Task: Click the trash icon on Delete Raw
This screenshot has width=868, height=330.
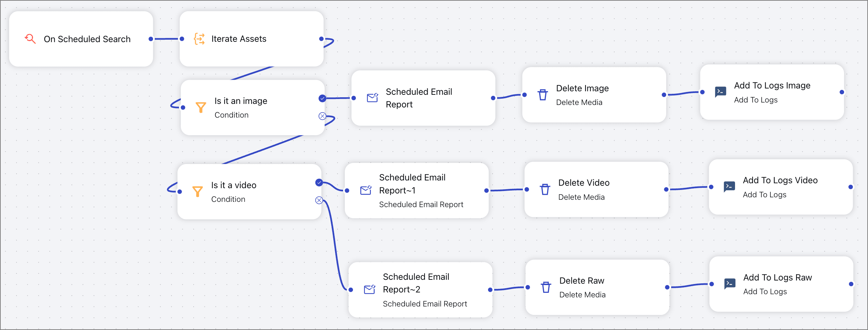Action: 546,287
